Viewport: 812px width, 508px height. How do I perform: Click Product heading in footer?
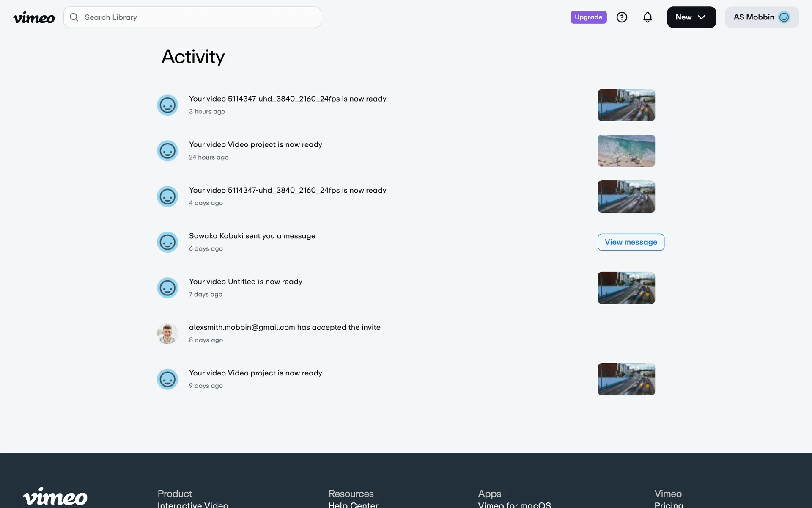175,494
